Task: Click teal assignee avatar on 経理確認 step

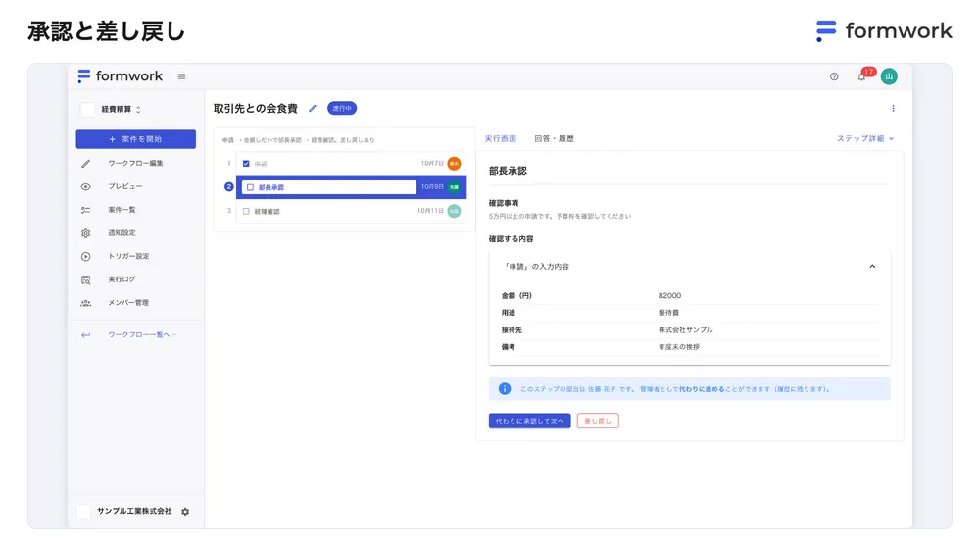Action: coord(455,211)
